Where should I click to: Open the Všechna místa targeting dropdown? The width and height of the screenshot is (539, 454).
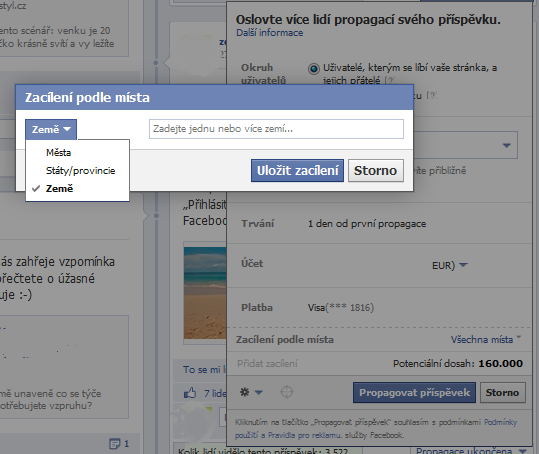pos(486,340)
